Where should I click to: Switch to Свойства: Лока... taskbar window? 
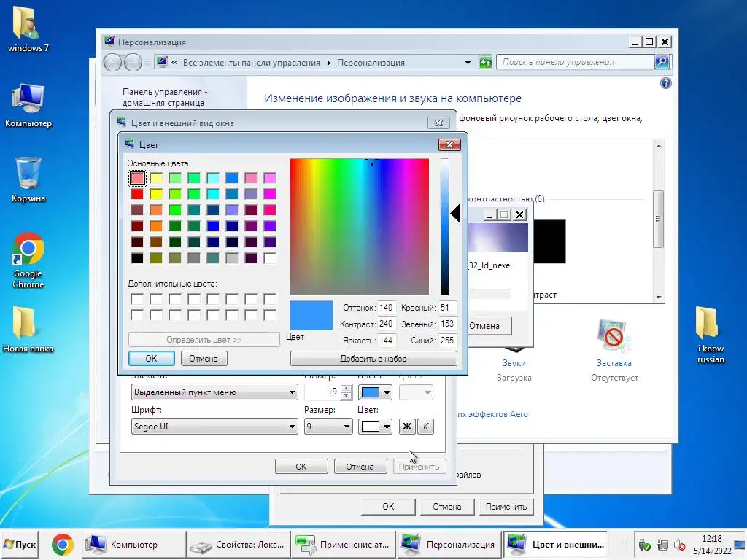click(x=239, y=545)
